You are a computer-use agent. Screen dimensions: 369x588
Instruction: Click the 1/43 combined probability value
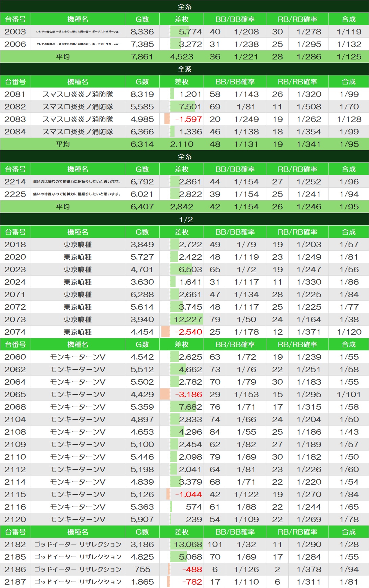(x=349, y=432)
